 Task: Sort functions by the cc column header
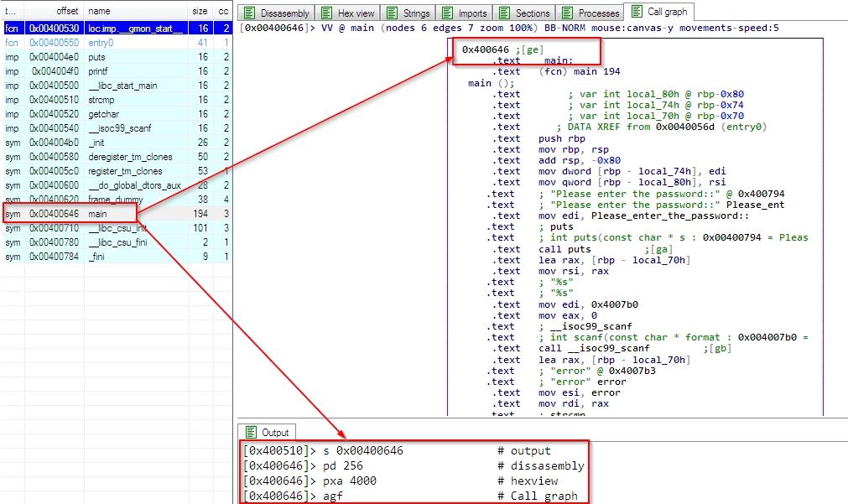[x=223, y=11]
